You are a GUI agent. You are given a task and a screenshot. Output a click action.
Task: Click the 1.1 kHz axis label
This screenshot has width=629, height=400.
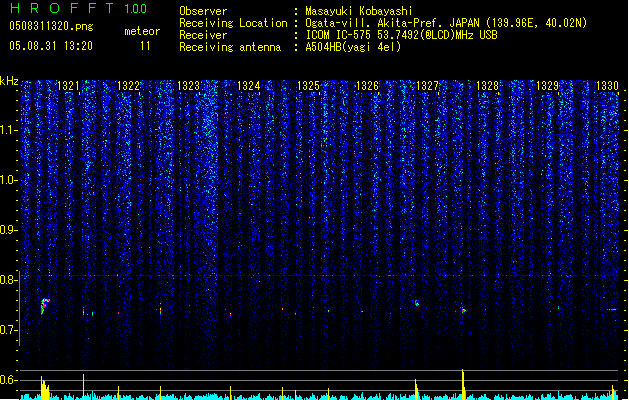9,130
